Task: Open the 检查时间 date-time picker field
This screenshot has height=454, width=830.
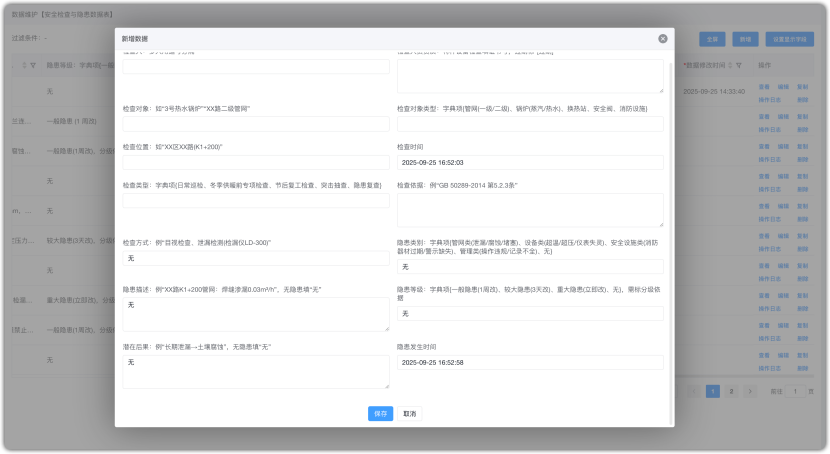Action: (530, 162)
